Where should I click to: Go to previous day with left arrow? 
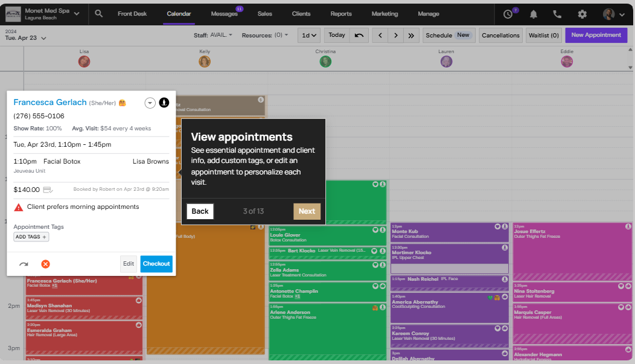point(380,35)
